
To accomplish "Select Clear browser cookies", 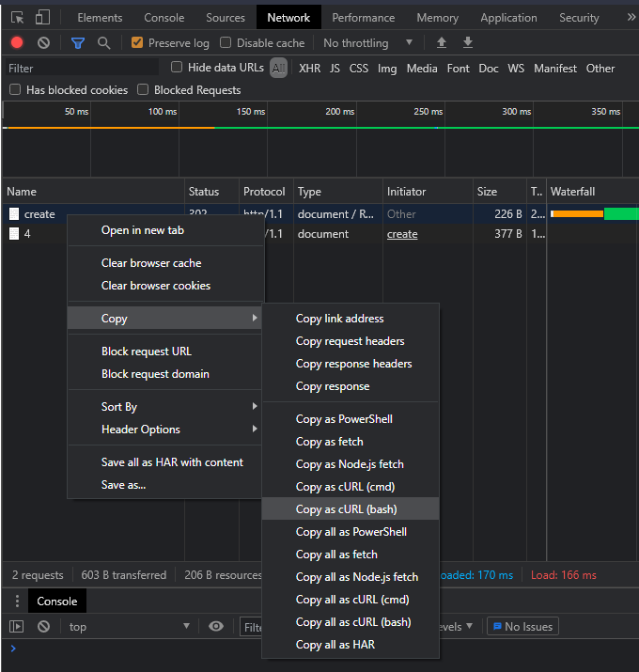I will [164, 286].
